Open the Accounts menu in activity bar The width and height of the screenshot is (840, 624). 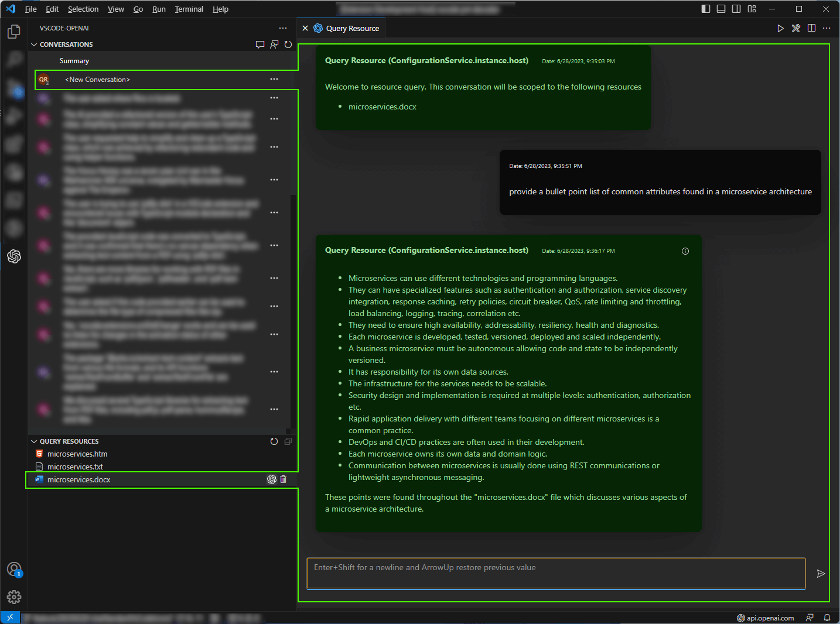[14, 570]
